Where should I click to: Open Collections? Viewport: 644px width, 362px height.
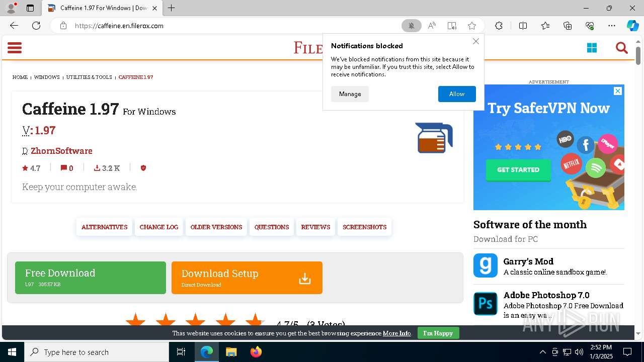pos(568,26)
